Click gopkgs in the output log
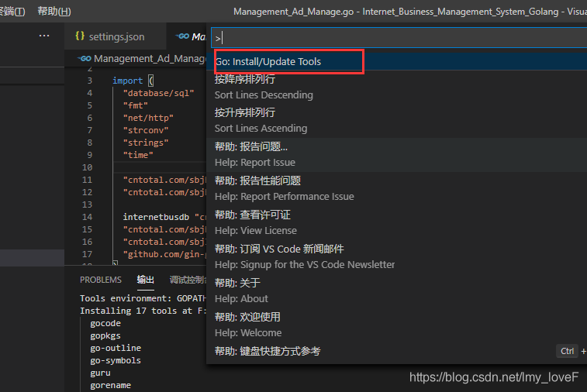The image size is (587, 392). [105, 336]
